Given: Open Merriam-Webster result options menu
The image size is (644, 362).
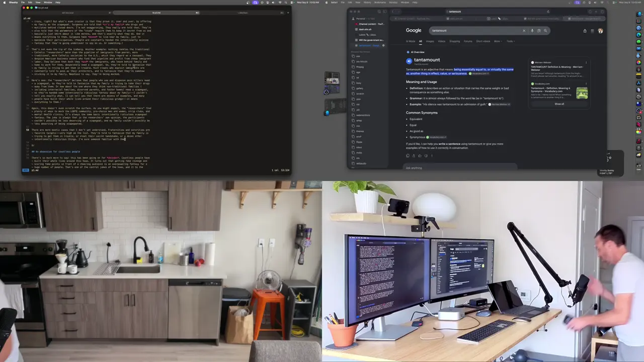Looking at the screenshot, I should 586,62.
